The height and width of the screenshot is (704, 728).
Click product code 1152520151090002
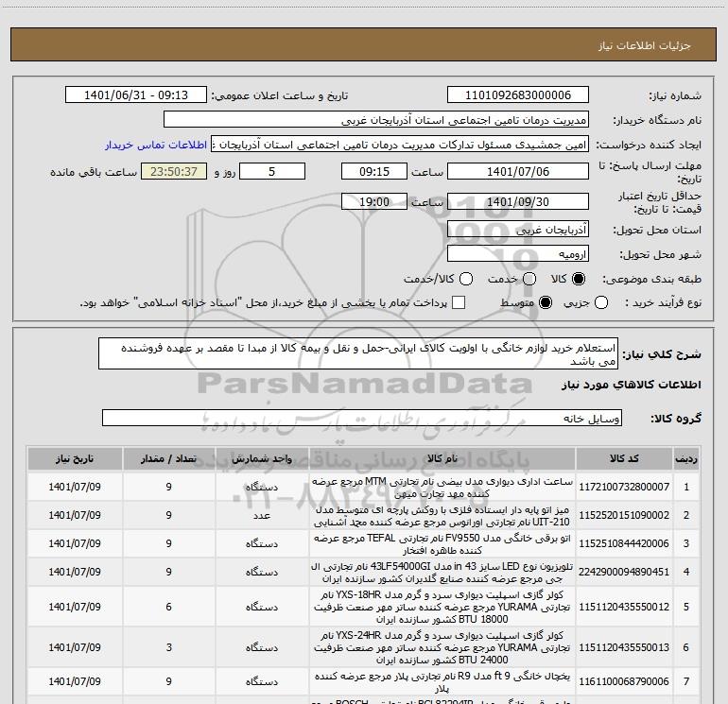pyautogui.click(x=624, y=516)
